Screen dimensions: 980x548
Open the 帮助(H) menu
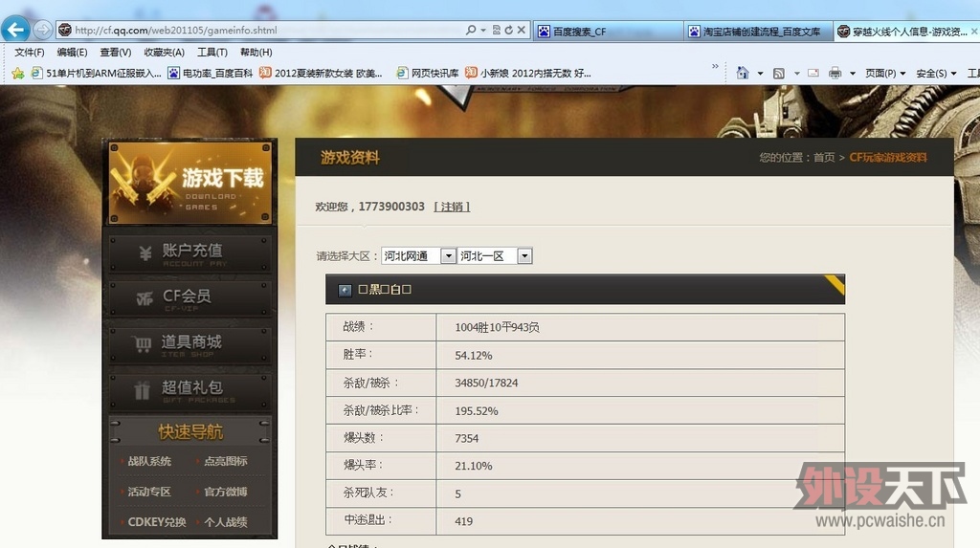coord(256,53)
